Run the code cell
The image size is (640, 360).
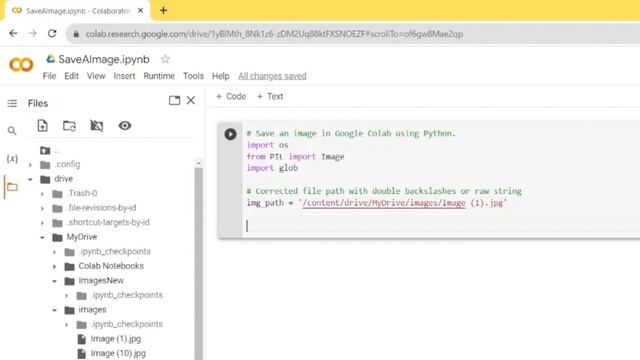(x=230, y=134)
